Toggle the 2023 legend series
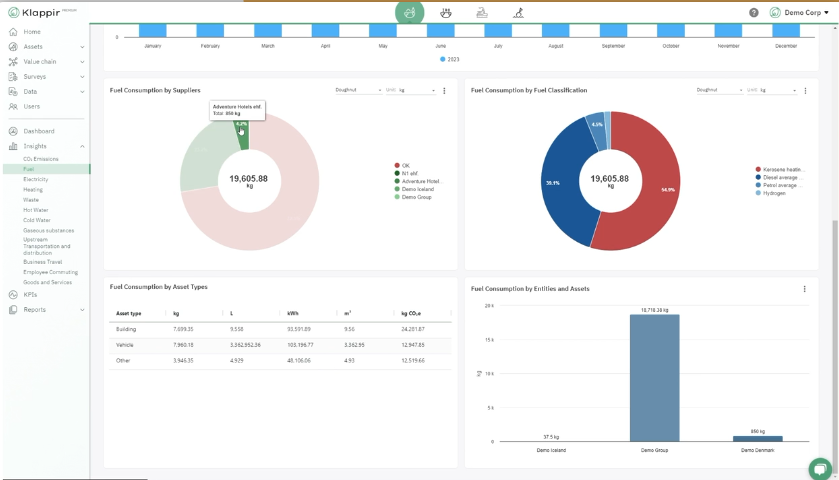The image size is (839, 480). 449,59
